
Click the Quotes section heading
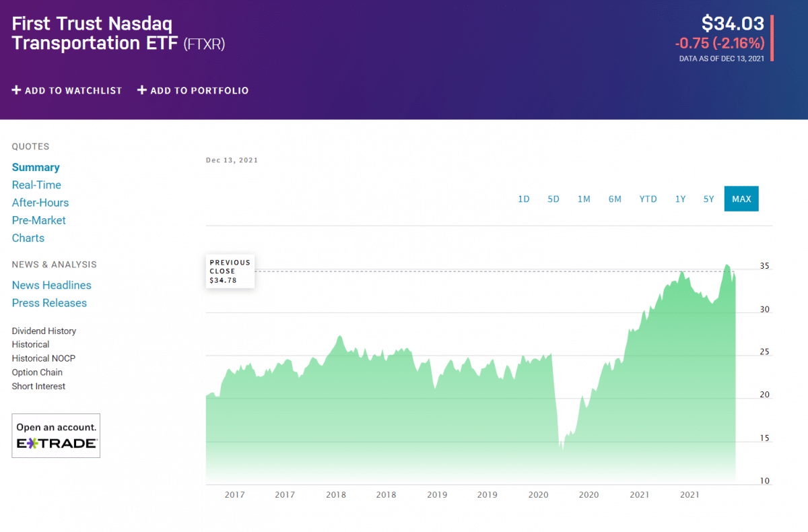(30, 146)
